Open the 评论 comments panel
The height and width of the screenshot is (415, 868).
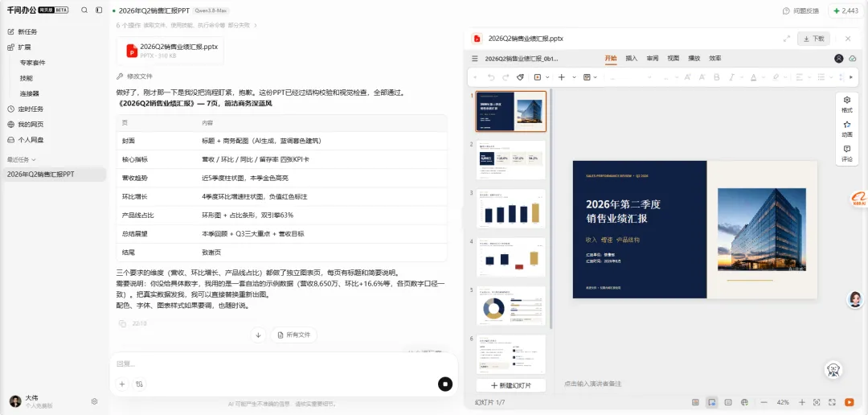coord(847,153)
